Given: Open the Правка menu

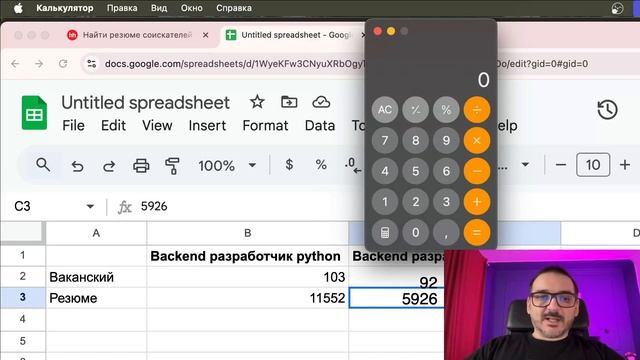Looking at the screenshot, I should 122,8.
